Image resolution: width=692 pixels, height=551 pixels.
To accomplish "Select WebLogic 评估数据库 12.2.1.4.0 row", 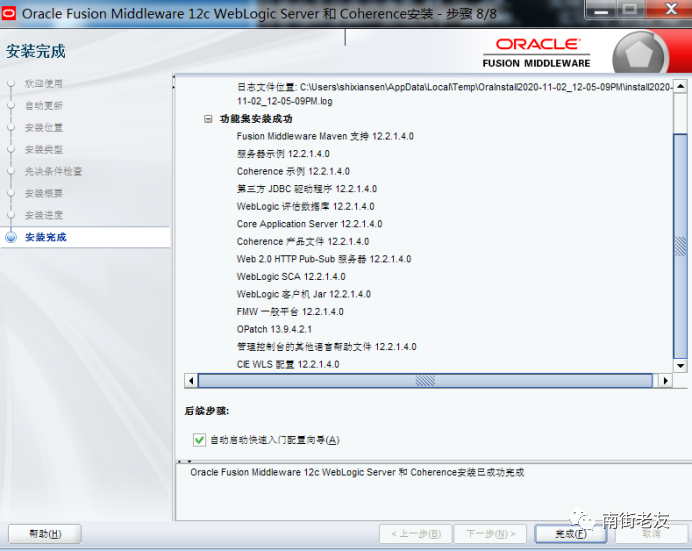I will click(305, 206).
